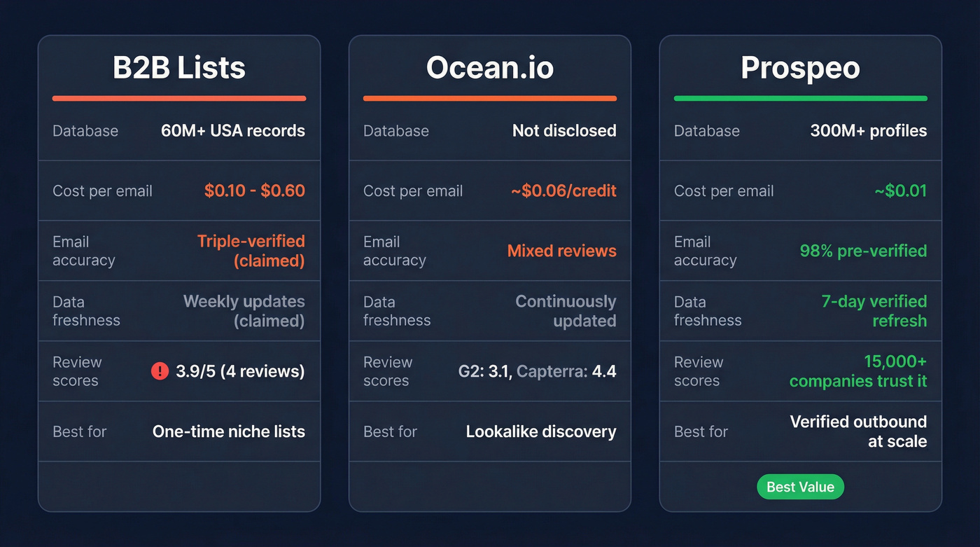Click 'Lookalike discovery' text
This screenshot has width=980, height=547.
coord(541,431)
